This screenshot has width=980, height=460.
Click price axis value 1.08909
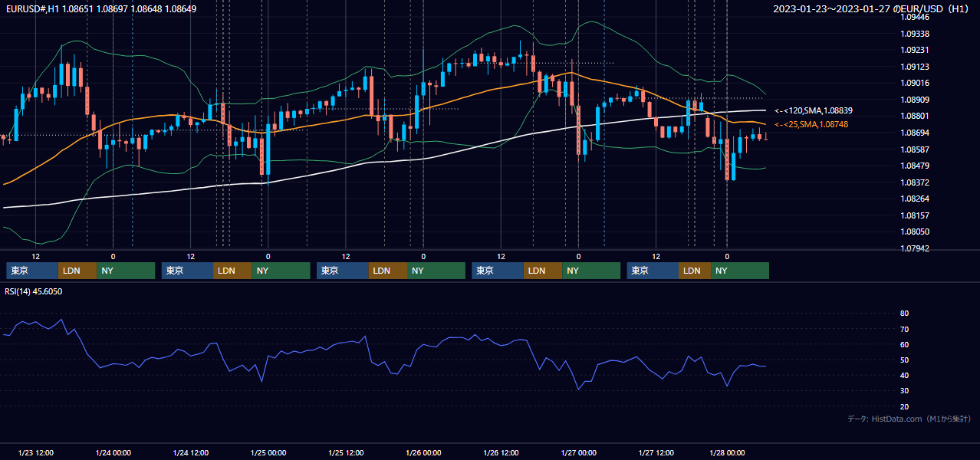click(914, 100)
